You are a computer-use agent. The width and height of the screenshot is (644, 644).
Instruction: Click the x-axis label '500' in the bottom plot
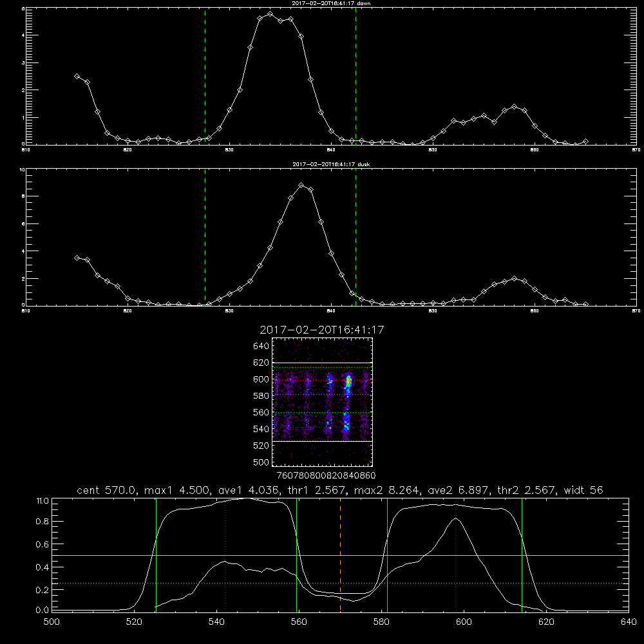click(52, 622)
